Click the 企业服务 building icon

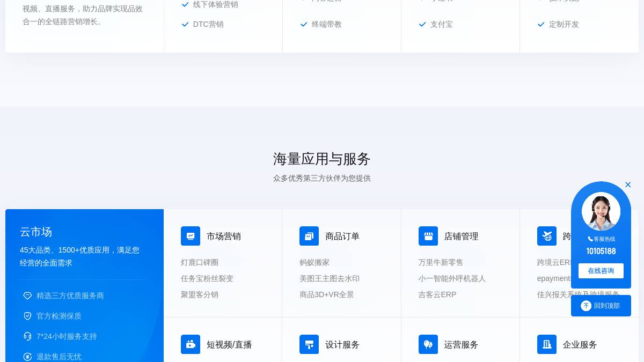tap(547, 344)
